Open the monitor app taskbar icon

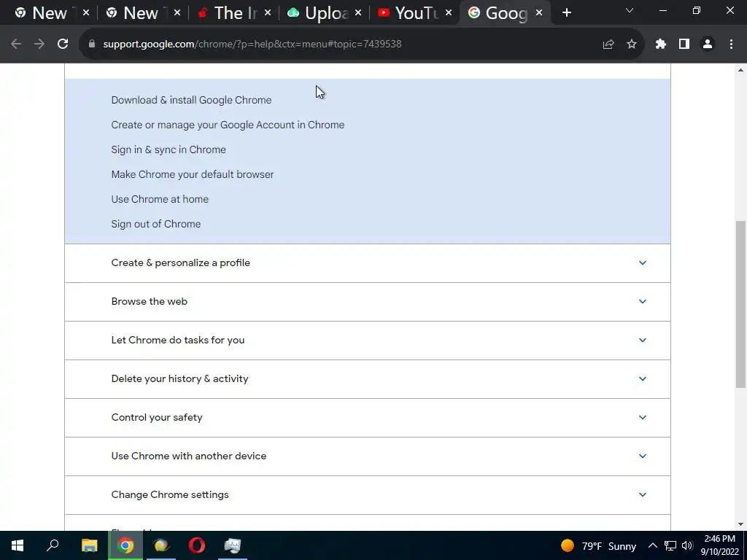pyautogui.click(x=233, y=545)
